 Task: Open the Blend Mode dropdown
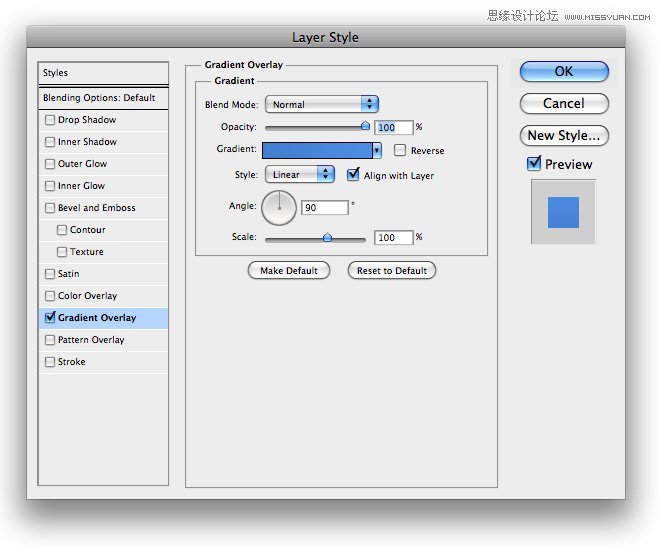[x=322, y=104]
